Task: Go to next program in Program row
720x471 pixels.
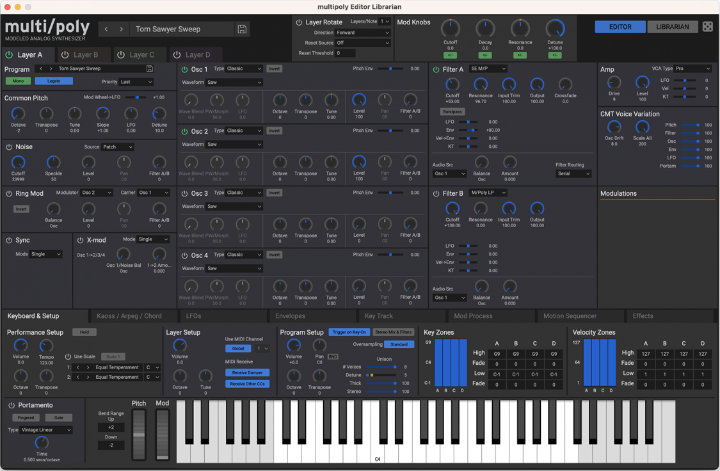Action: point(51,68)
